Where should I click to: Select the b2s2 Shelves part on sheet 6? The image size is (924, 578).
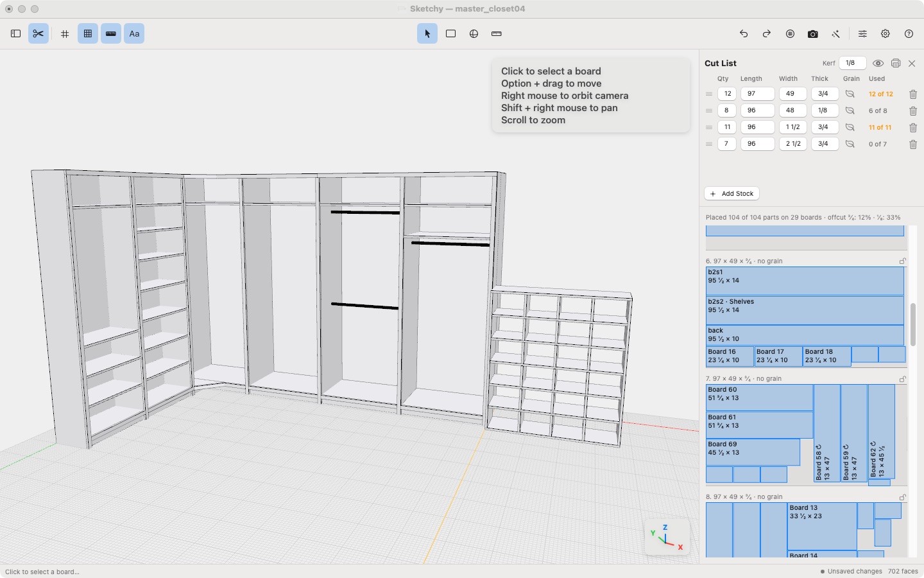[x=805, y=310]
